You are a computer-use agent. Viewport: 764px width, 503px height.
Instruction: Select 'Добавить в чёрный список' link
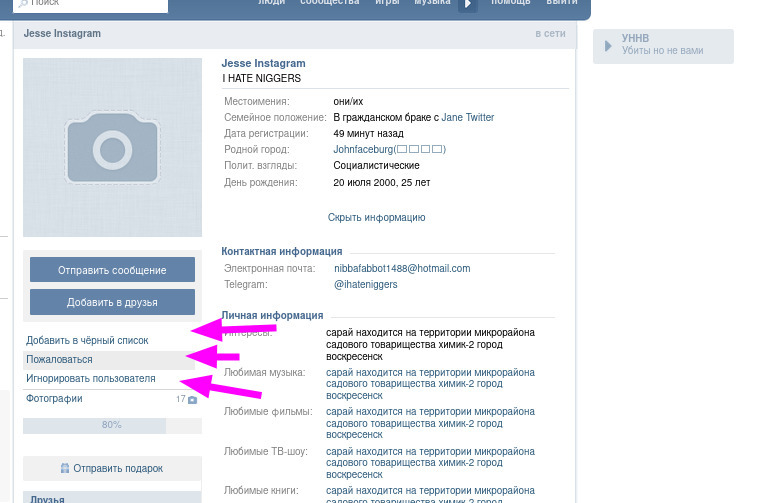click(87, 340)
